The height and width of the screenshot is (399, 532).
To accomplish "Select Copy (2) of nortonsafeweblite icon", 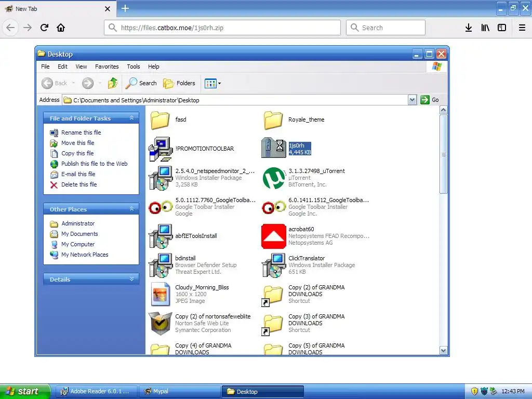I will point(161,323).
